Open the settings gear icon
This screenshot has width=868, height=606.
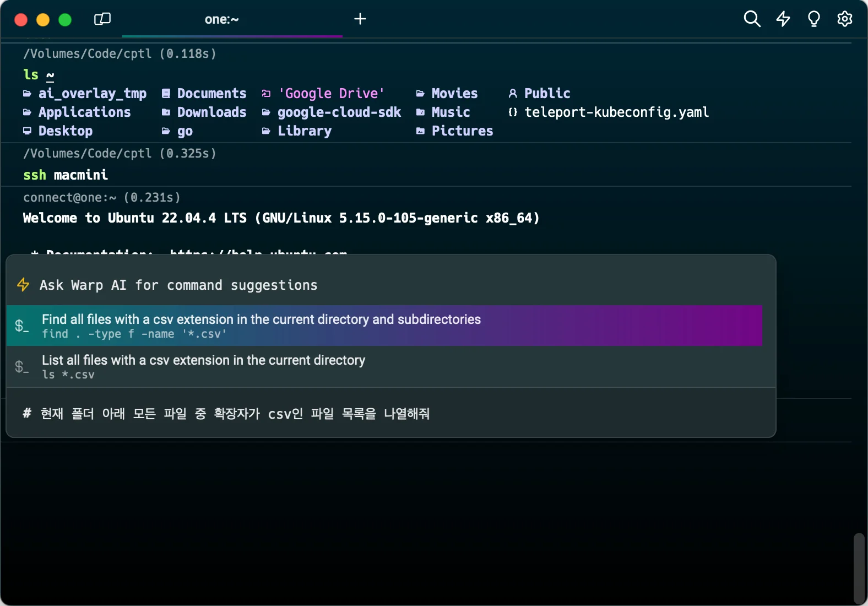click(844, 19)
